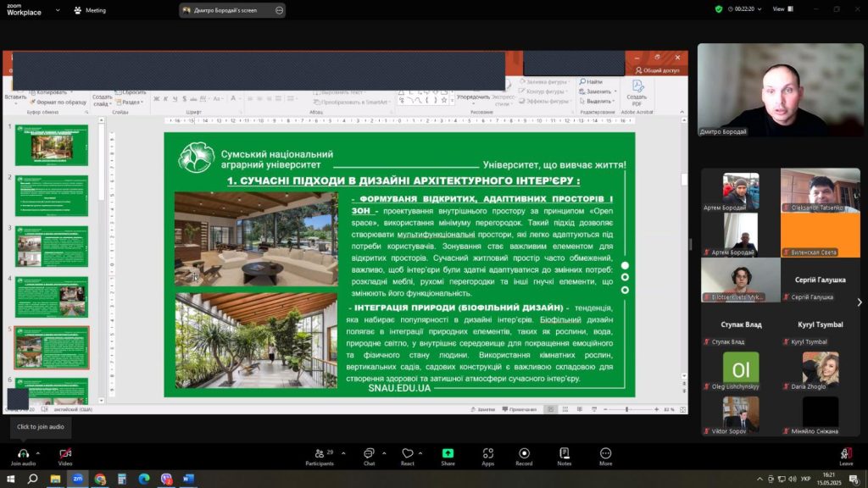Click zoom out minus in status bar
Image resolution: width=868 pixels, height=488 pixels.
pyautogui.click(x=605, y=409)
